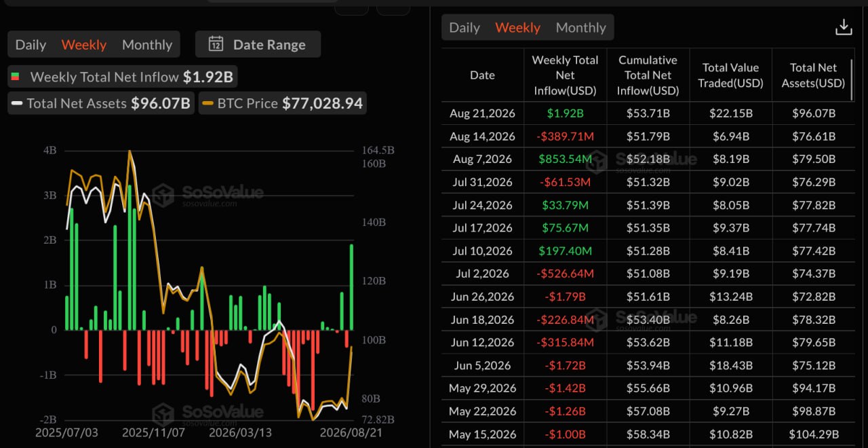
Task: Select chart Weekly tab
Action: coord(84,45)
